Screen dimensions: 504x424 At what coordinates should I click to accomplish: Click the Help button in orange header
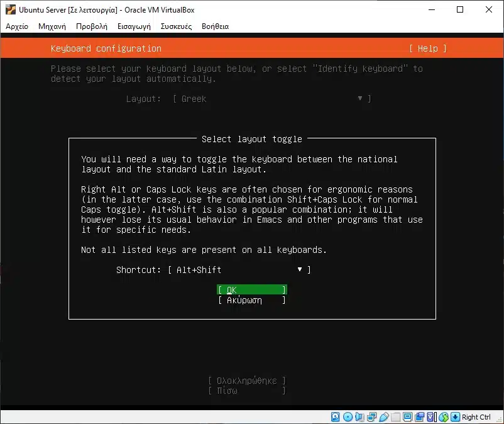coord(428,48)
